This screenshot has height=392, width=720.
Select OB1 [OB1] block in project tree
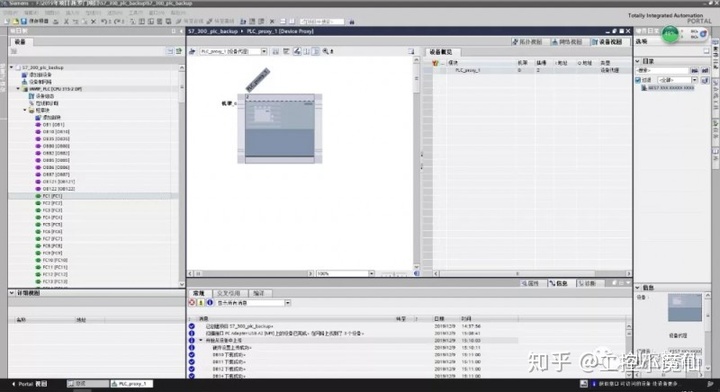[x=53, y=124]
